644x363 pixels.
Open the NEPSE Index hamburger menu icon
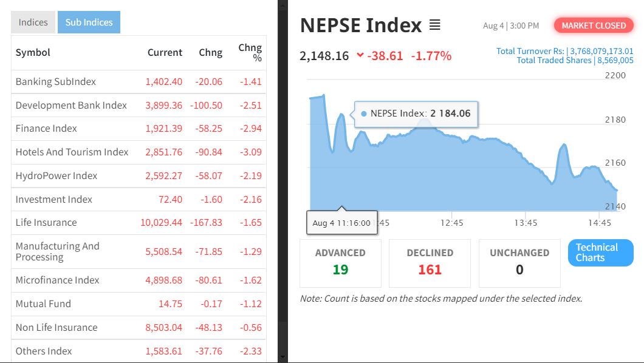(434, 25)
